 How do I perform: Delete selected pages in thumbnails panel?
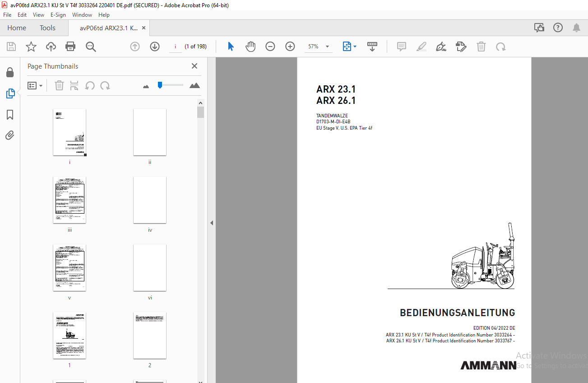tap(59, 85)
